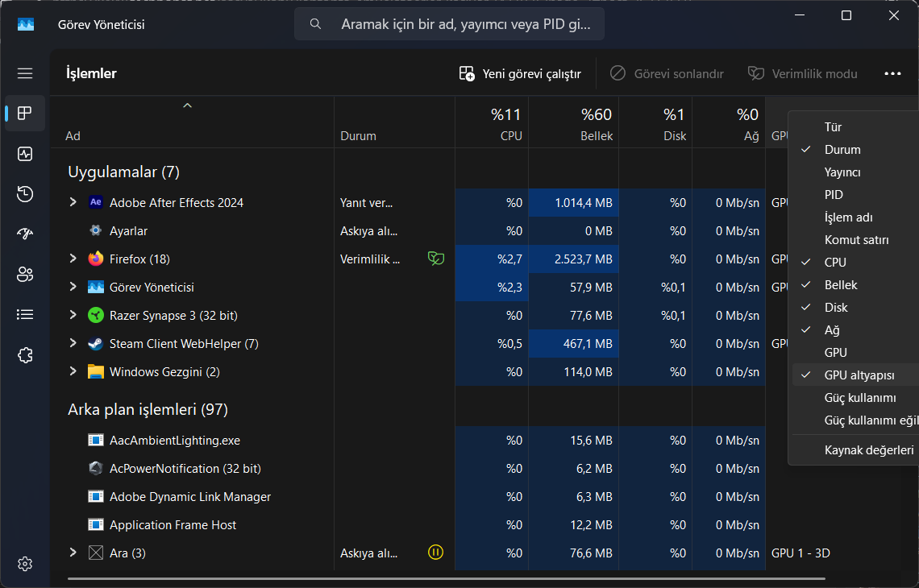This screenshot has width=919, height=588.
Task: Click the Task Manager app icon in title bar
Action: pos(26,25)
